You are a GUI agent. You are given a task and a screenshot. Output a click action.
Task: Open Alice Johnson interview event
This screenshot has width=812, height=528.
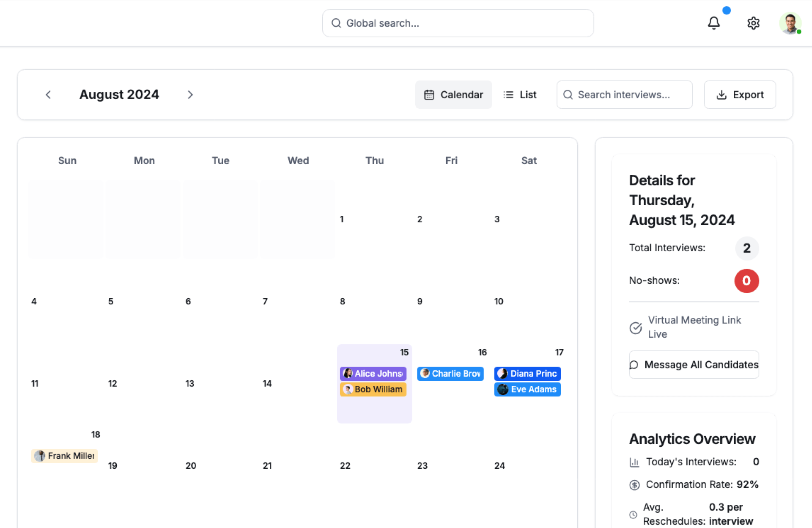click(x=373, y=374)
